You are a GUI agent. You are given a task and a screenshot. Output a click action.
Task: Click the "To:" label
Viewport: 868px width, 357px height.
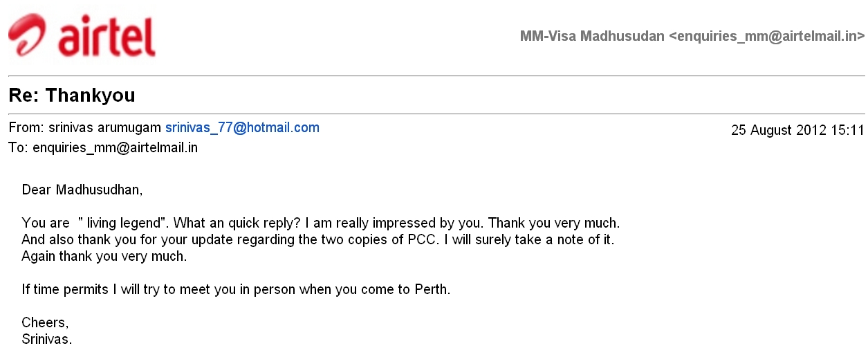19,148
